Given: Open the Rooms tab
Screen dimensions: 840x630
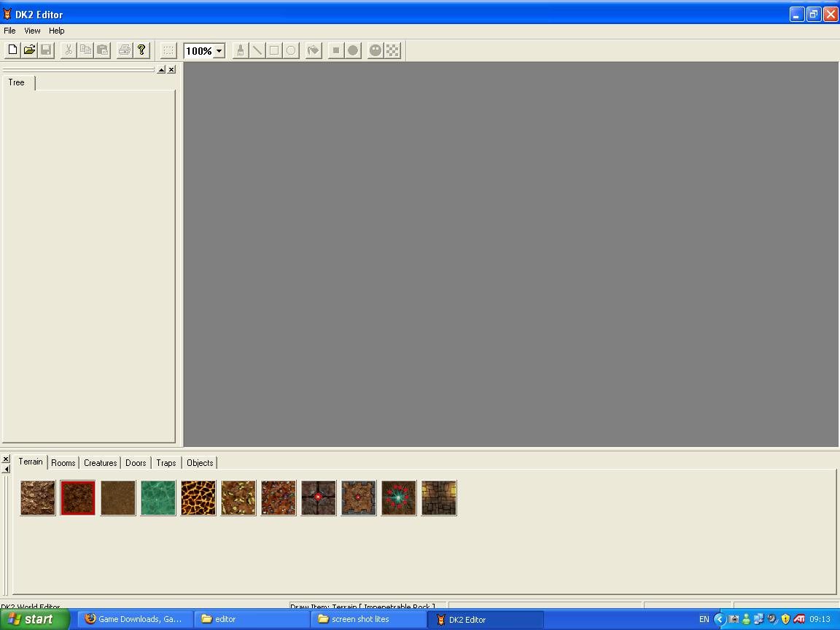Looking at the screenshot, I should [x=63, y=463].
